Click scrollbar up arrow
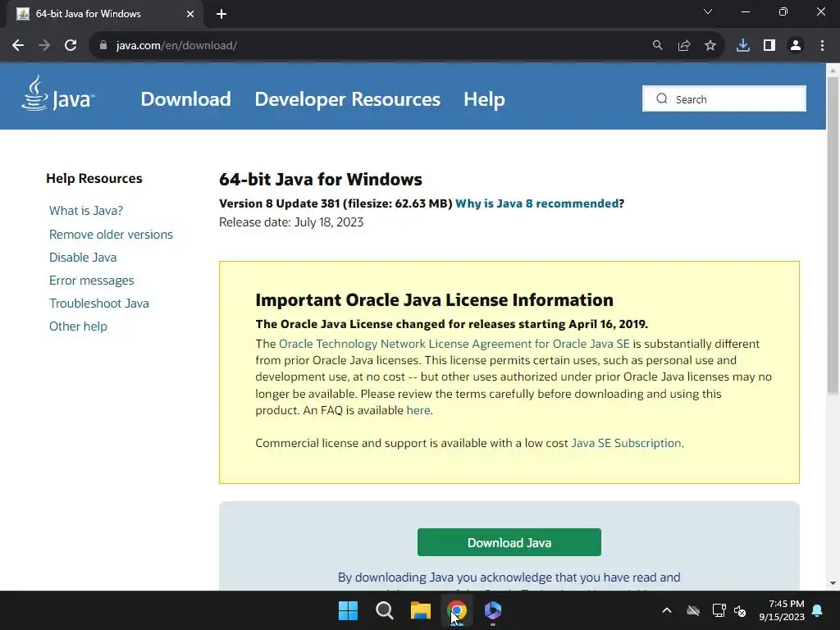The image size is (840, 630). click(x=833, y=70)
